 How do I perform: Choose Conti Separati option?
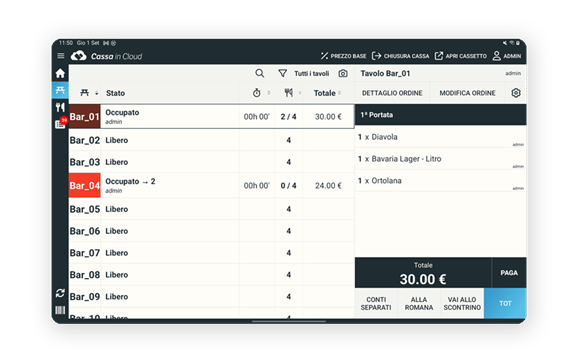[376, 304]
